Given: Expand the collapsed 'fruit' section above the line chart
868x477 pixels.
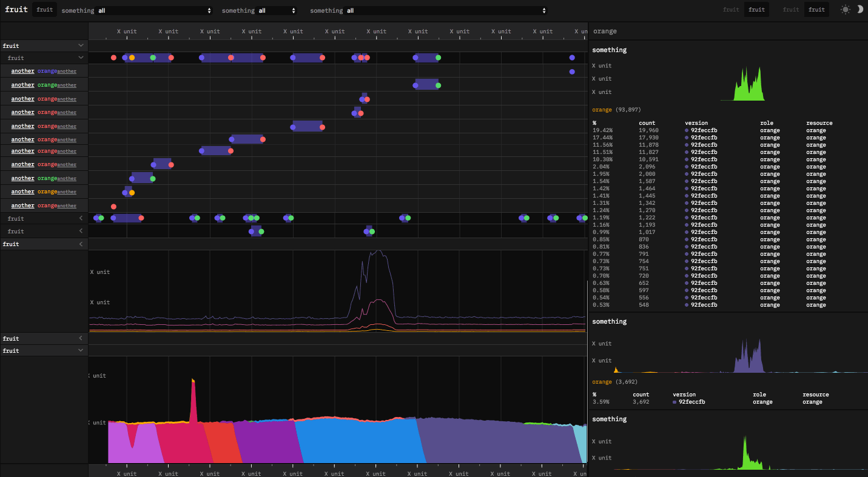Looking at the screenshot, I should tap(81, 244).
